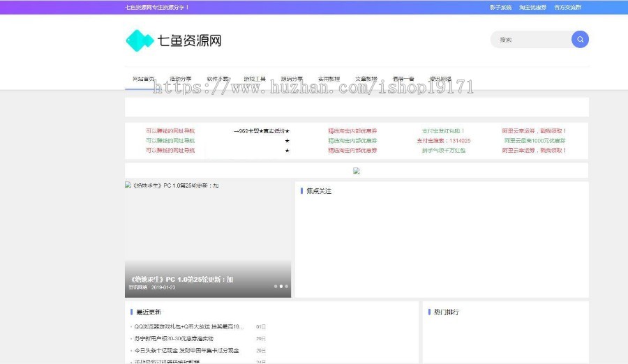Click the broken banner image placeholder
Screen dimensions: 628x364
point(357,171)
